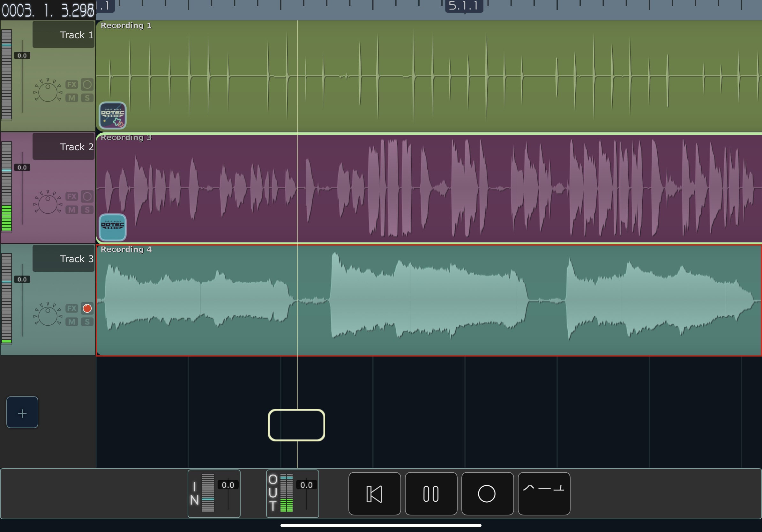
Task: Arm Track 1 for recording
Action: (x=87, y=85)
